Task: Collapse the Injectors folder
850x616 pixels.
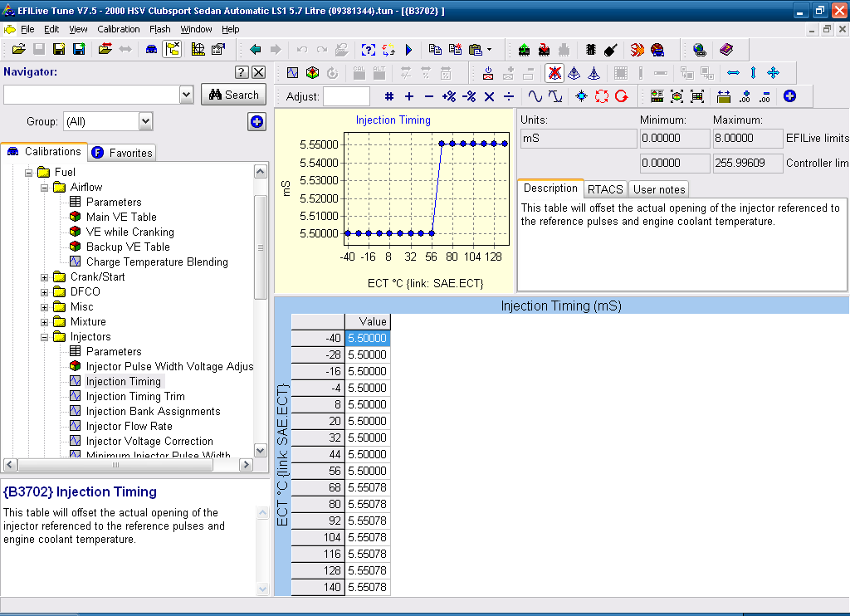Action: pyautogui.click(x=45, y=337)
